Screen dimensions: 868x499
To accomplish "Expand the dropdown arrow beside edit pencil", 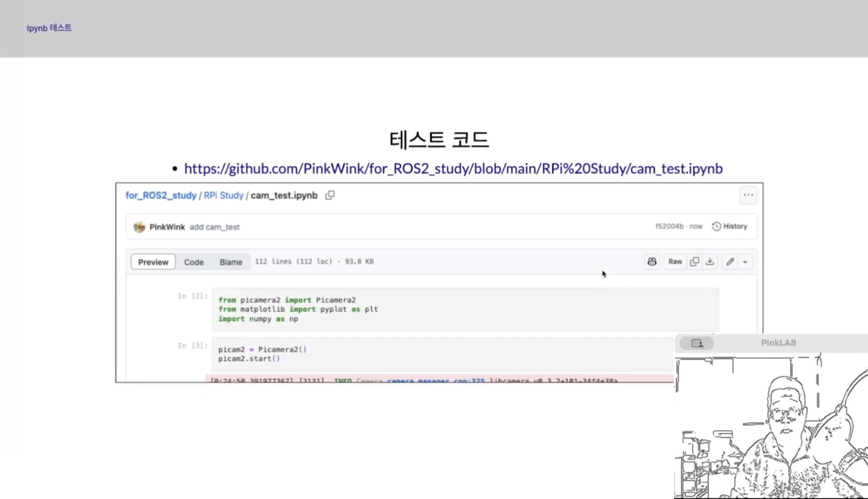I will [x=745, y=262].
